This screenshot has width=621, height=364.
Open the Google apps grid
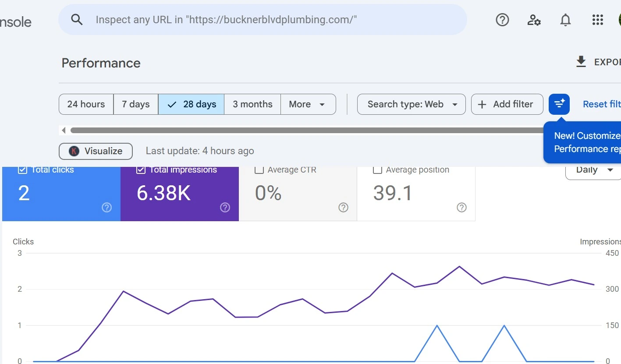click(x=597, y=20)
